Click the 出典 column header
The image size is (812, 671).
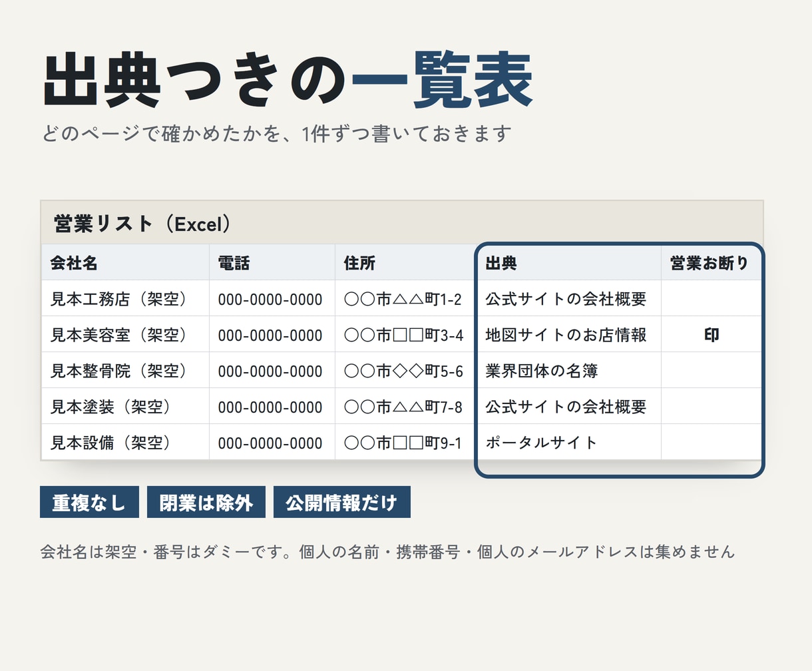point(569,262)
